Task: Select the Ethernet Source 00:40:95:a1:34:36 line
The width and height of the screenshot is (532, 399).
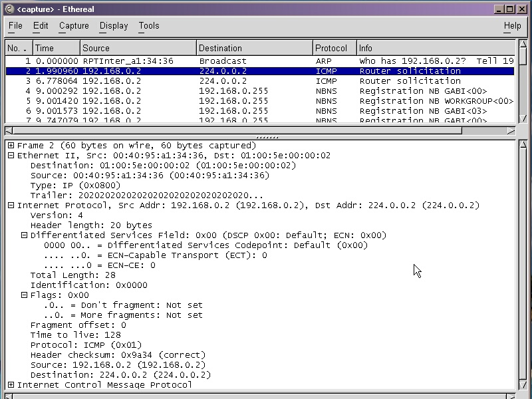Action: click(150, 176)
